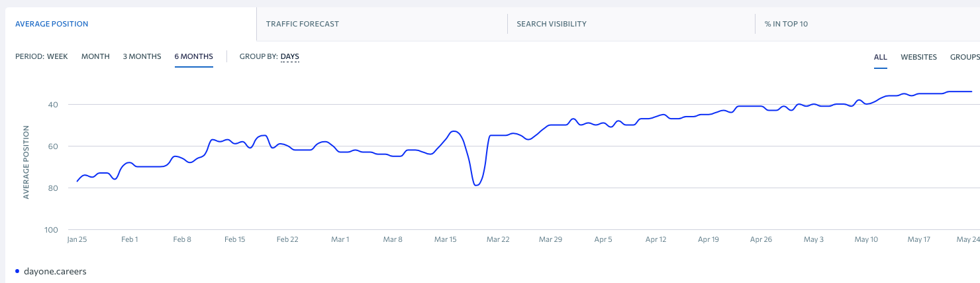The height and width of the screenshot is (283, 980).
Task: Click the 6 Months period option
Action: coord(193,56)
